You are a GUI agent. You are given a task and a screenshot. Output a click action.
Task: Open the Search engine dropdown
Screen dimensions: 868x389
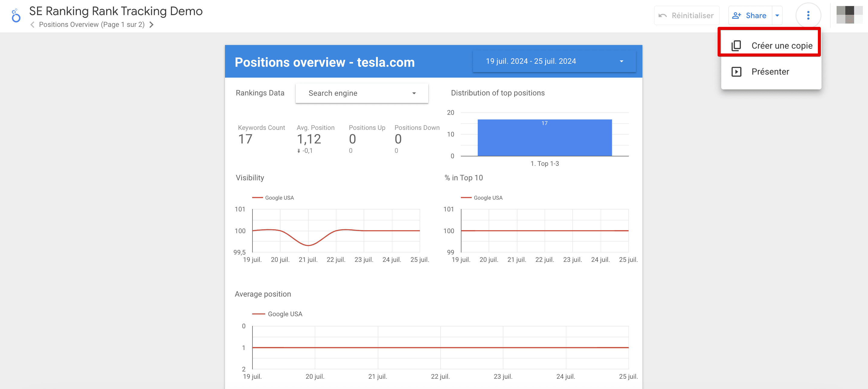tap(362, 93)
